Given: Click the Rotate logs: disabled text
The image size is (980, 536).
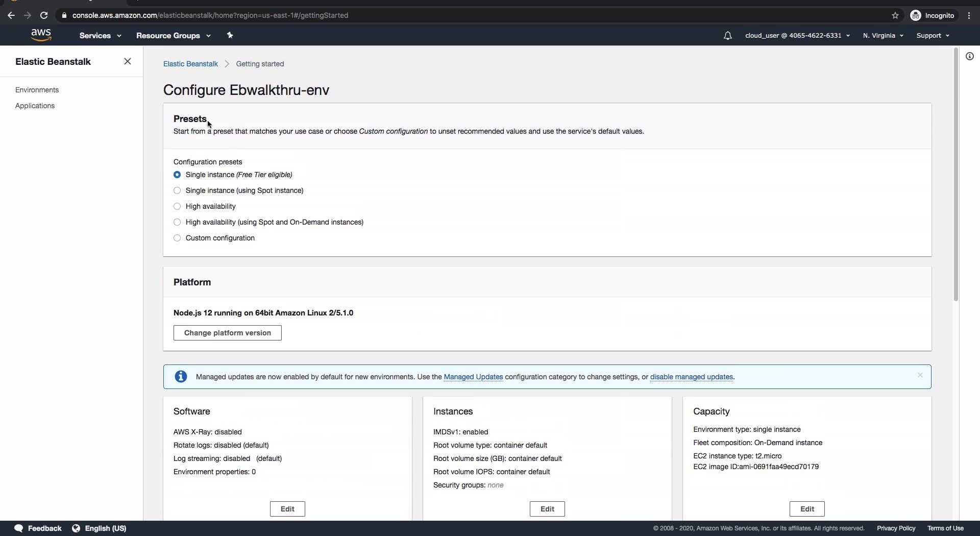Looking at the screenshot, I should [221, 445].
